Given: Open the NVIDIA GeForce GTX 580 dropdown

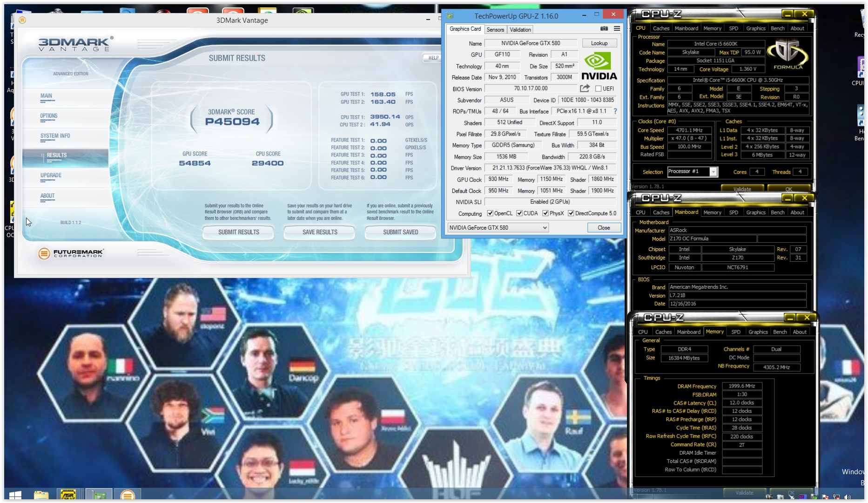Looking at the screenshot, I should [498, 228].
